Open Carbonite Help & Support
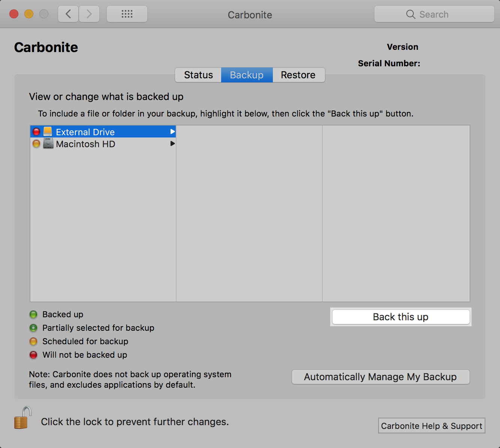 [431, 426]
